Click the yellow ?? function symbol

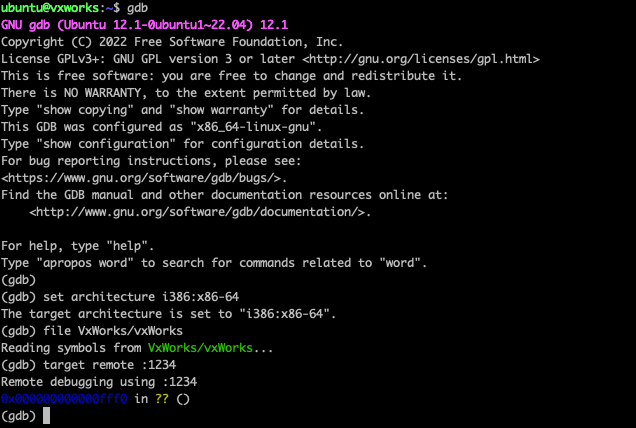pyautogui.click(x=162, y=399)
